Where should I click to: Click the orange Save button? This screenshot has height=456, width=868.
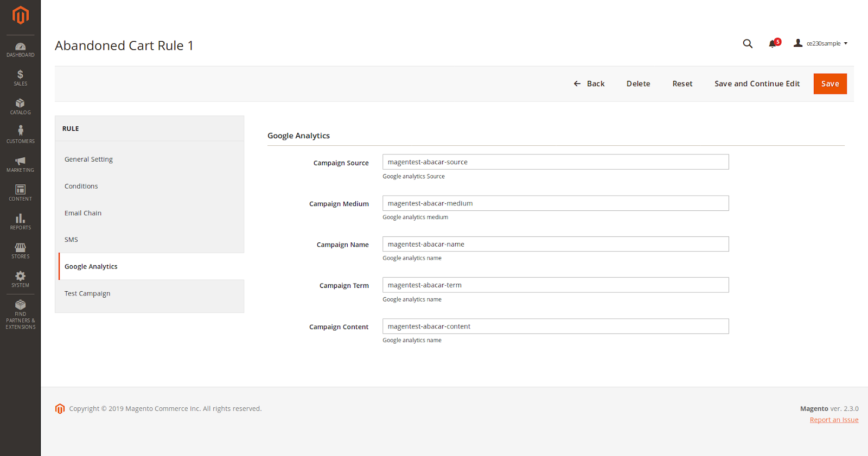[830, 84]
